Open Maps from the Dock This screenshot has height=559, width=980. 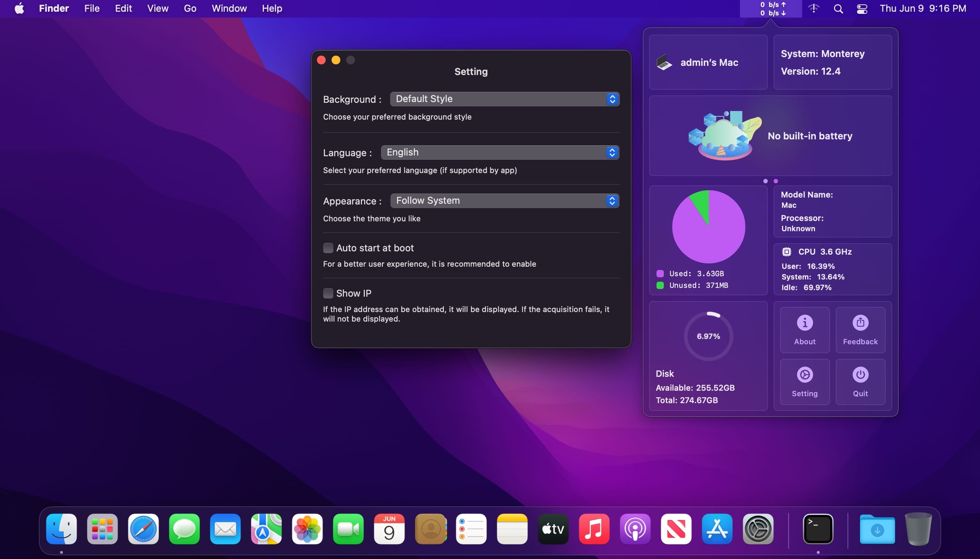coord(266,529)
